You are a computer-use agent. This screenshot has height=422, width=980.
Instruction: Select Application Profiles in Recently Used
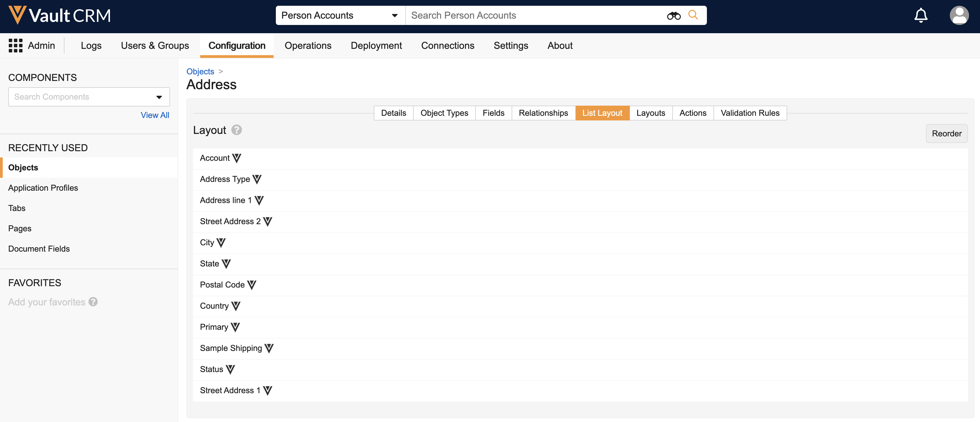pyautogui.click(x=43, y=188)
